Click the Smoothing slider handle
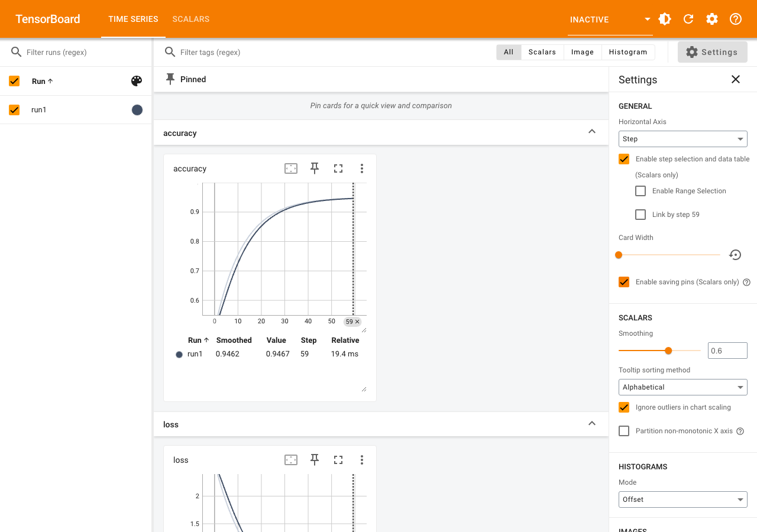Screen dimensions: 757x532 coord(668,351)
